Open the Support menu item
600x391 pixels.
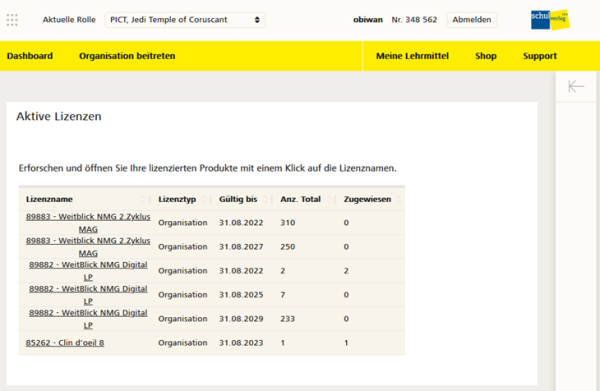tap(540, 56)
